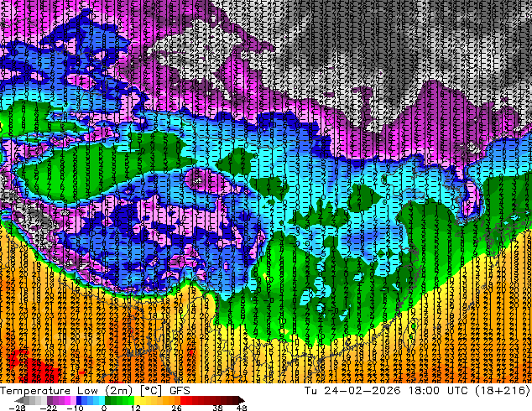Click the yellow legend swatch at 12
This screenshot has width=532, height=411.
click(x=137, y=400)
